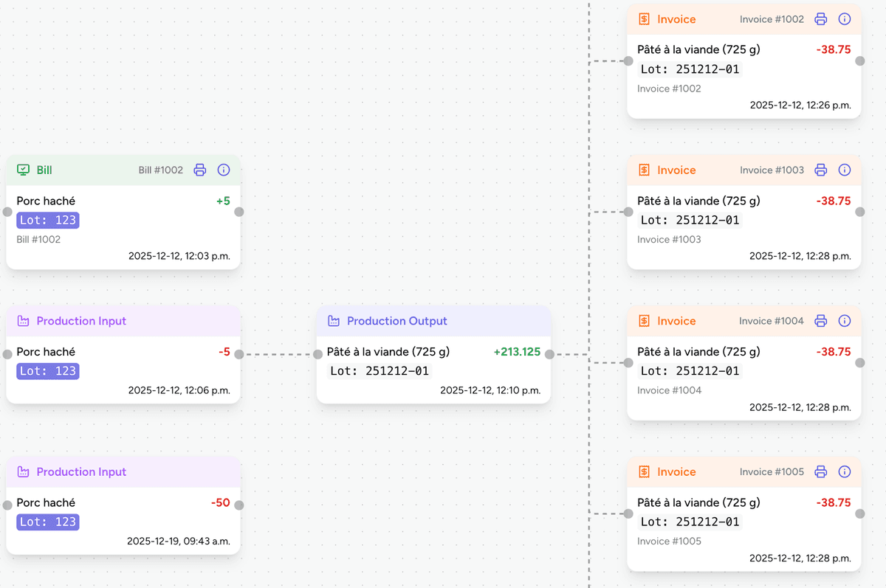Select the Lot: 123 badge on the -50 Production Input
The width and height of the screenshot is (886, 588).
click(48, 522)
